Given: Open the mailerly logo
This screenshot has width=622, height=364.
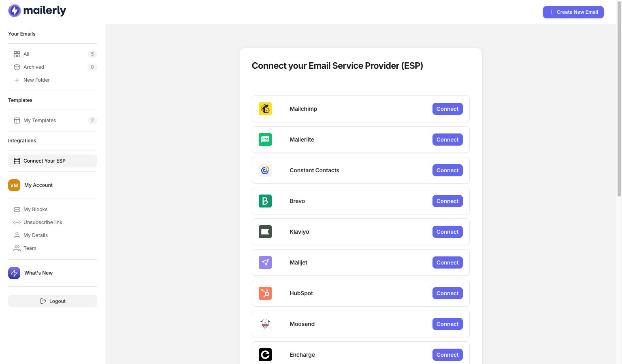Looking at the screenshot, I should 37,11.
